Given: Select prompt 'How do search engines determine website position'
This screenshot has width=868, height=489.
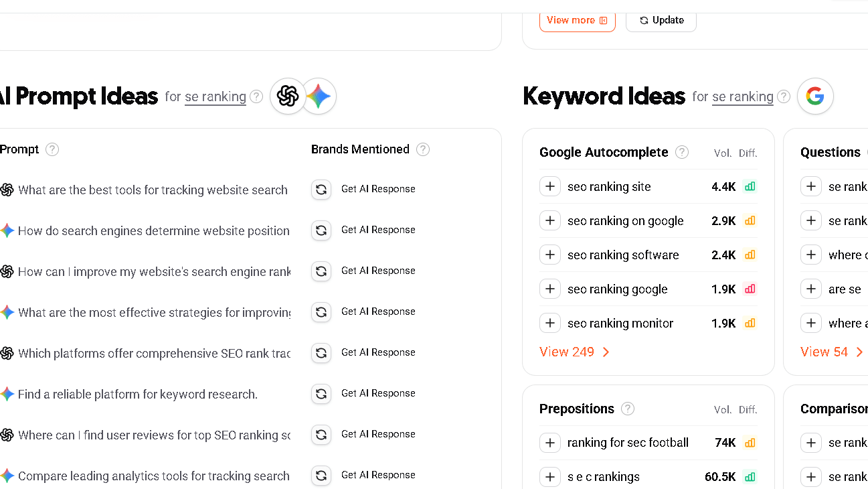Looking at the screenshot, I should point(154,231).
